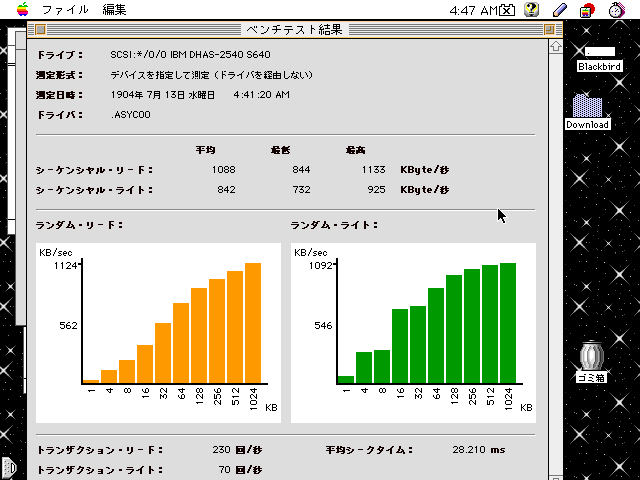
Task: Open the 編集 menu
Action: (114, 9)
